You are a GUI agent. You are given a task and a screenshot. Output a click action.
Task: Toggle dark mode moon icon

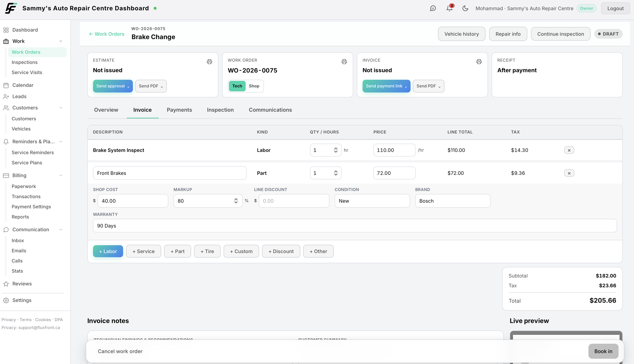[465, 8]
